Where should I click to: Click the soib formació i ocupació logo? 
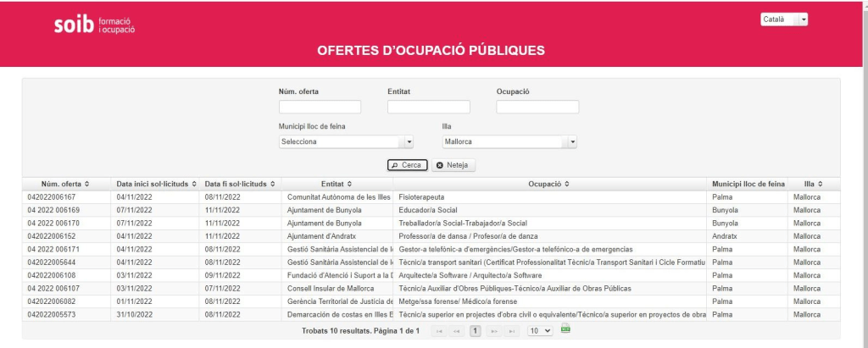[x=94, y=25]
